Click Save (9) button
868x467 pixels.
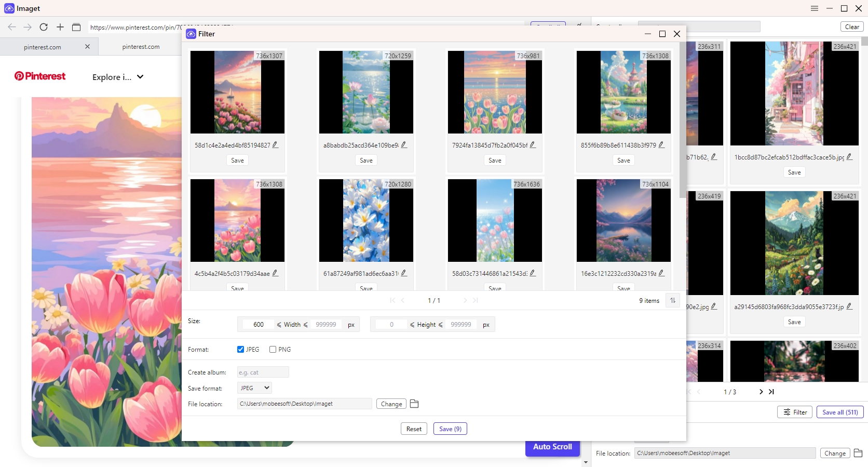(x=450, y=429)
